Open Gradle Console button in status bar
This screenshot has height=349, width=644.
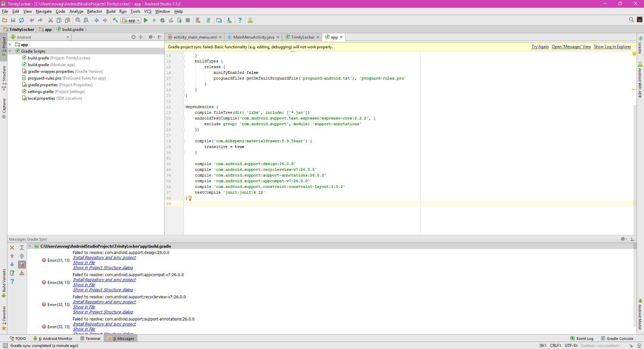pyautogui.click(x=617, y=339)
